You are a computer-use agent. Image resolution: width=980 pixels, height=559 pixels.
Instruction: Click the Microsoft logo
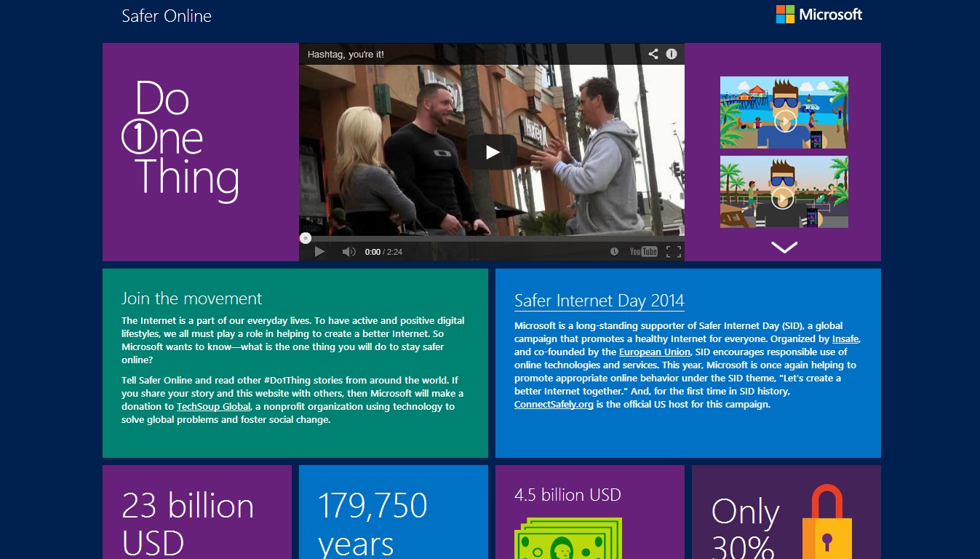(818, 15)
